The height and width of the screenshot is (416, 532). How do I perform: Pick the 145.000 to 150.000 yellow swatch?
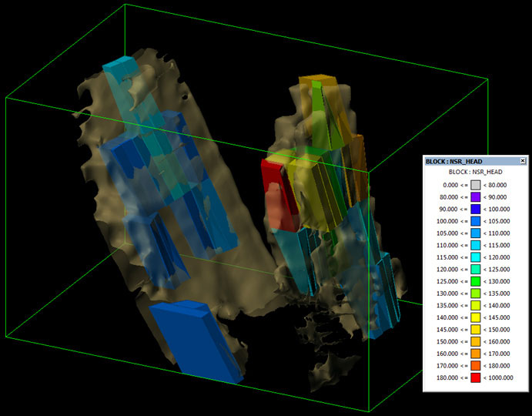pos(476,330)
